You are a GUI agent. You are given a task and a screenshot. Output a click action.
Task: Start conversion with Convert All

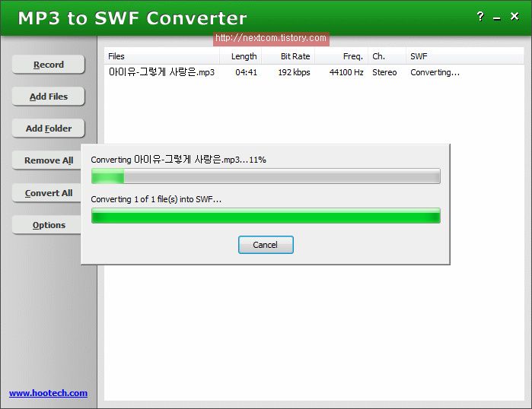47,193
